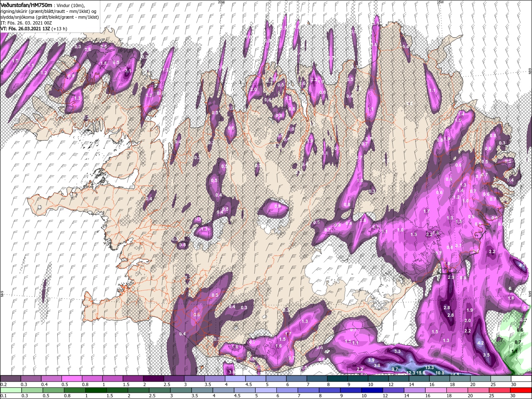
Task: Click the 0.1 label starting the lower legend
Action: point(3,396)
